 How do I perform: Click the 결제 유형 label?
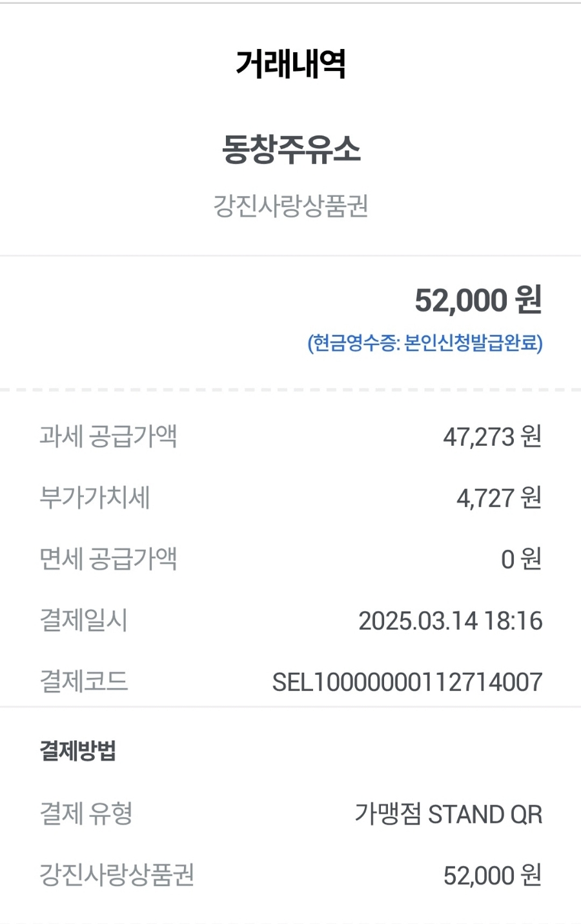tap(86, 813)
